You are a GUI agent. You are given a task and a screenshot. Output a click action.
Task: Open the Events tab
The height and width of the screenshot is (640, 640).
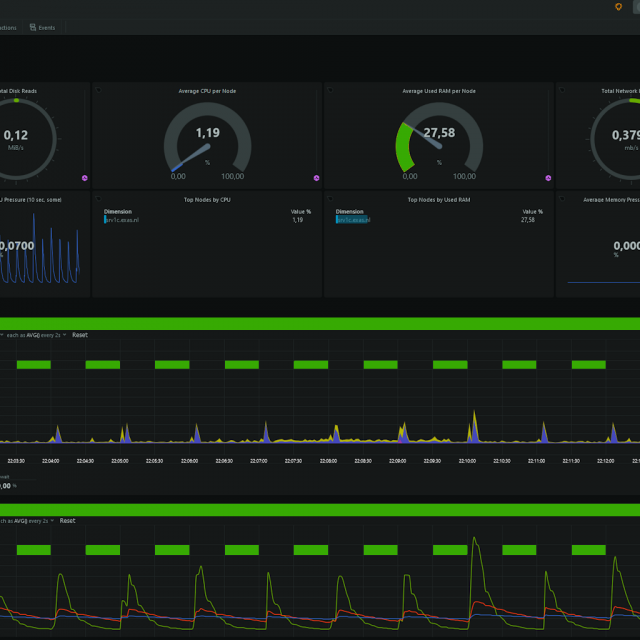(42, 28)
